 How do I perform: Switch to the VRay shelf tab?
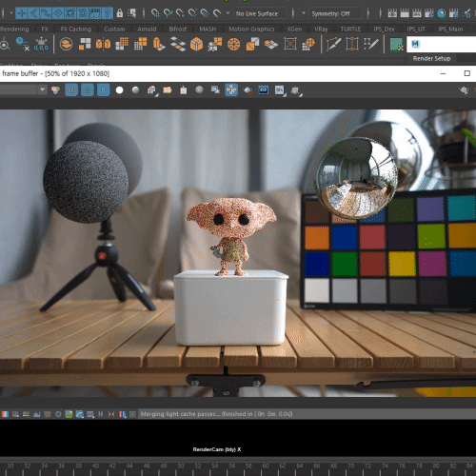point(321,30)
